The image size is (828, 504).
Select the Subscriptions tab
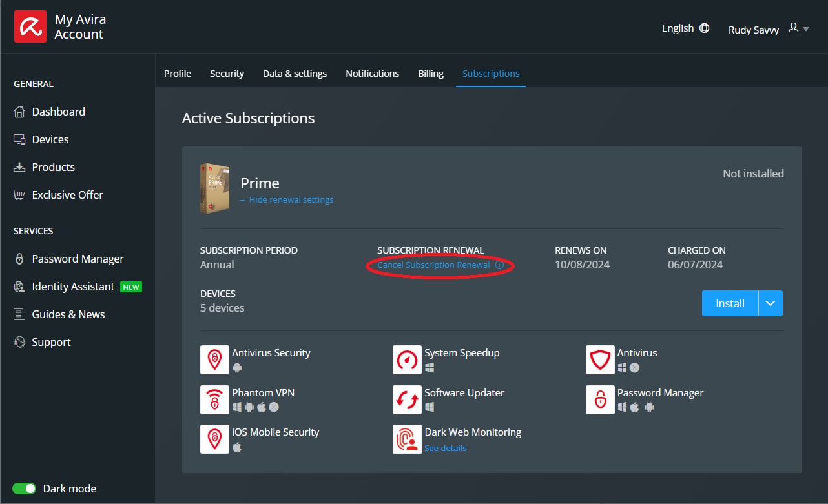click(x=491, y=74)
